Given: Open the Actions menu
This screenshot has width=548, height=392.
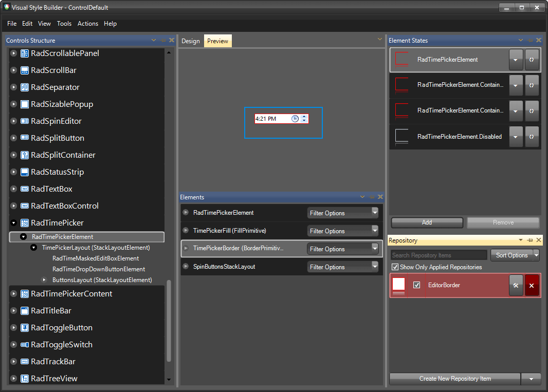Looking at the screenshot, I should pyautogui.click(x=87, y=24).
